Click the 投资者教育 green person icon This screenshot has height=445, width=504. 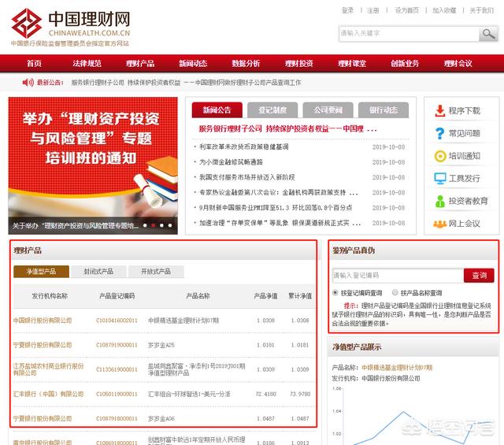coord(439,201)
